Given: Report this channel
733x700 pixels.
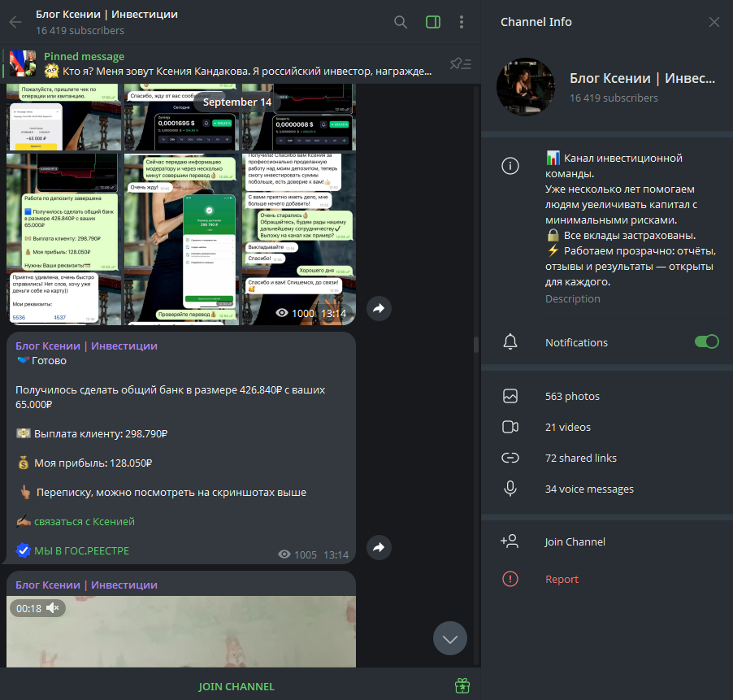Looking at the screenshot, I should point(562,580).
